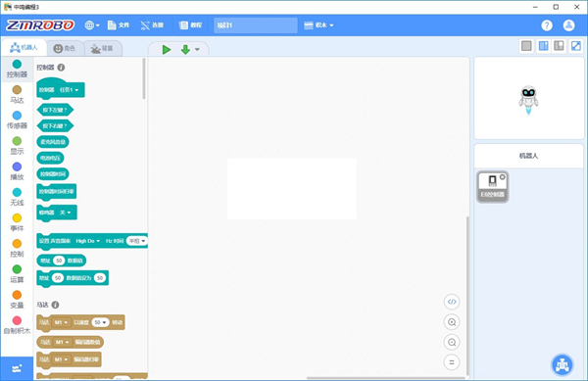Click the project name input field
Viewport: 588px width, 381px height.
(x=256, y=25)
